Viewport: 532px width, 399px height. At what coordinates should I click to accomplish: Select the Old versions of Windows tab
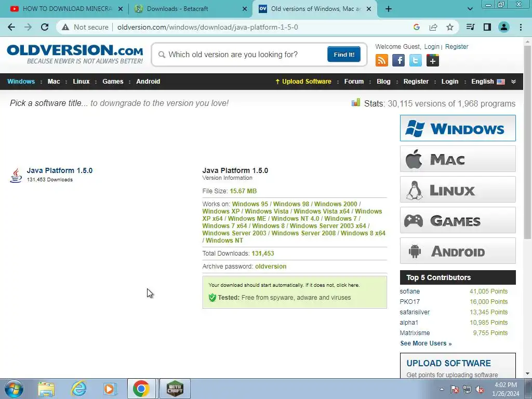[314, 9]
